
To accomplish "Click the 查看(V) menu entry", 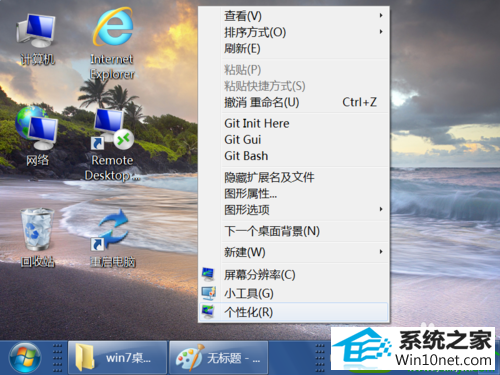I will (x=293, y=16).
